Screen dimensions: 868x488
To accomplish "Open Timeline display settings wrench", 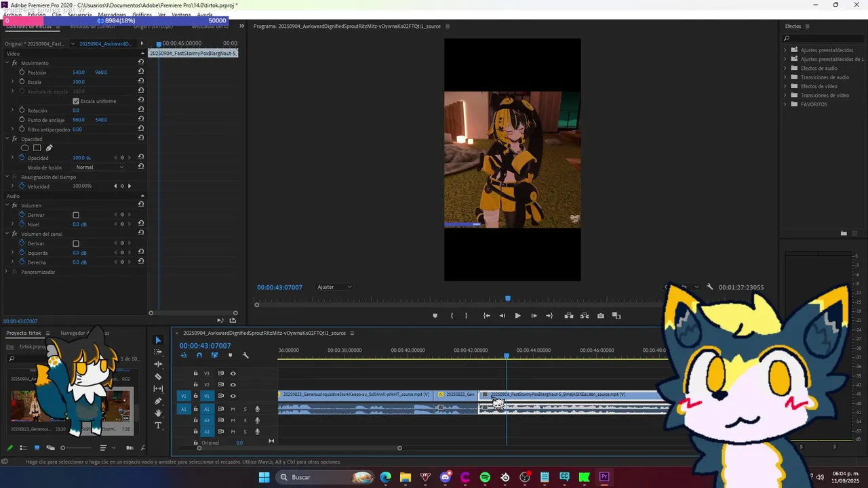I will (245, 355).
